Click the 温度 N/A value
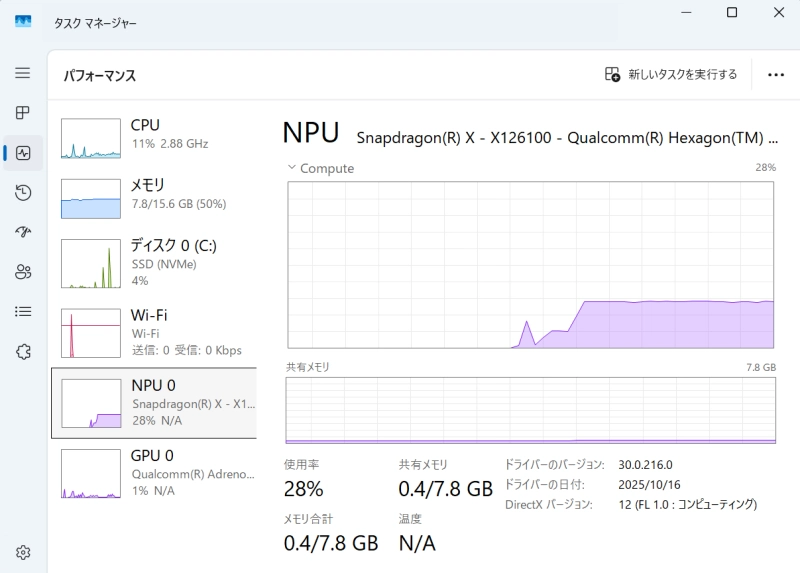800x573 pixels. [417, 543]
